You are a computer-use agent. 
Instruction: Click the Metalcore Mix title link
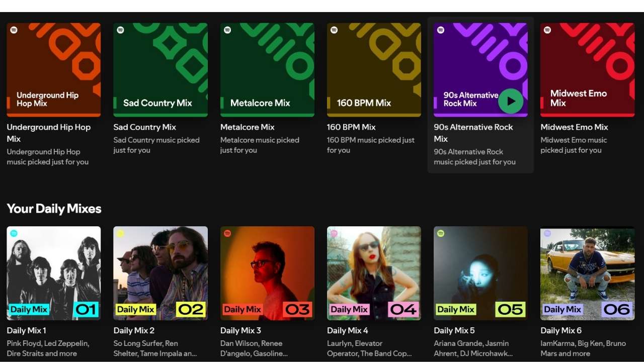[x=248, y=127]
